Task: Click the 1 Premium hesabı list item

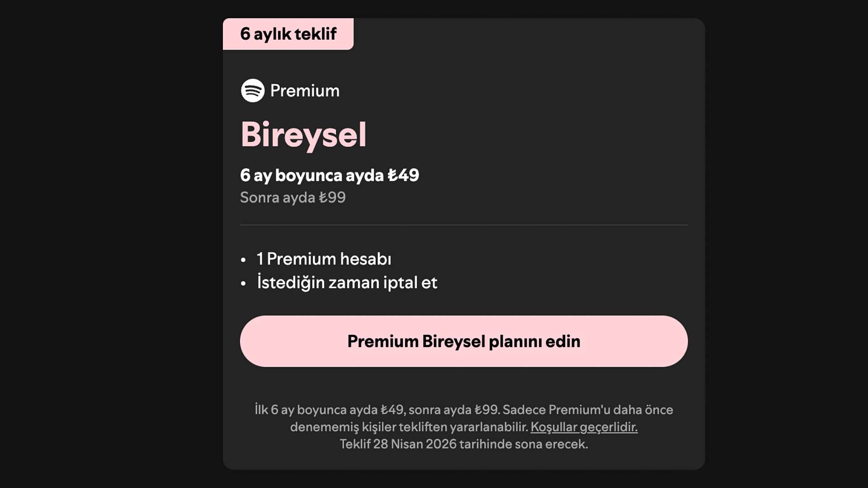Action: 324,259
